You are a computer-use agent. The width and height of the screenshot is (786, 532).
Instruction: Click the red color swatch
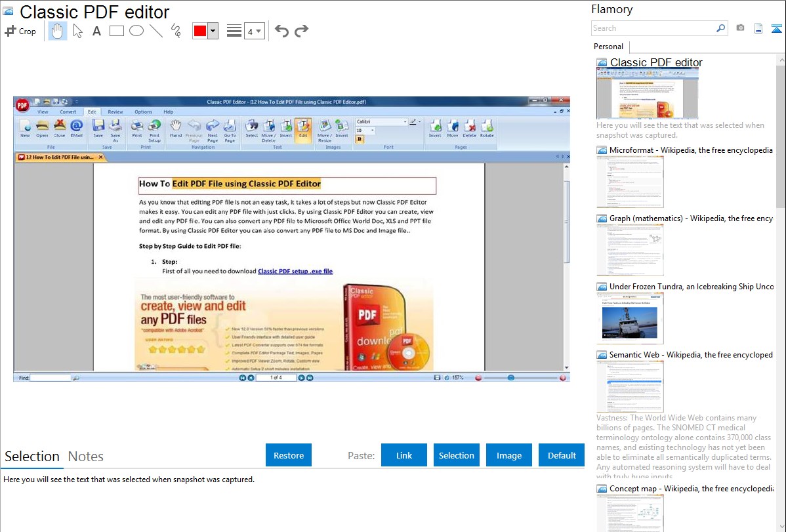pyautogui.click(x=200, y=31)
